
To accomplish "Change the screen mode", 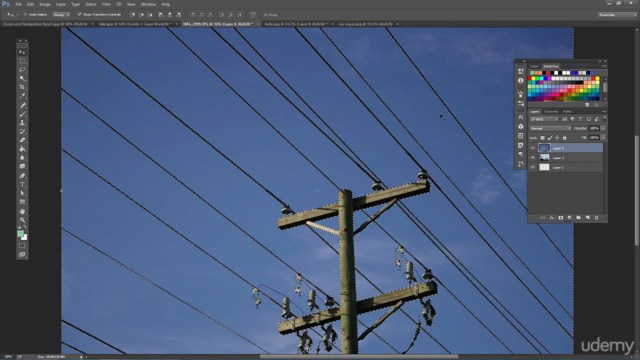I will click(22, 255).
